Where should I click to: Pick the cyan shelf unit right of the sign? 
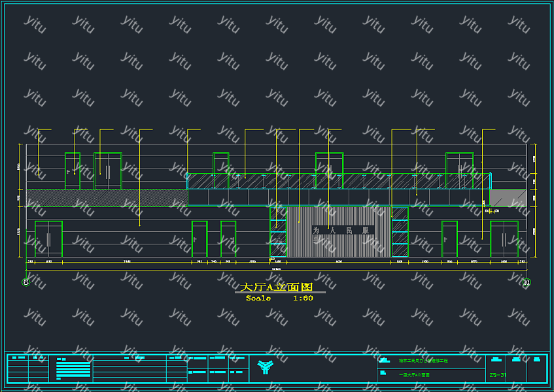[x=400, y=232]
